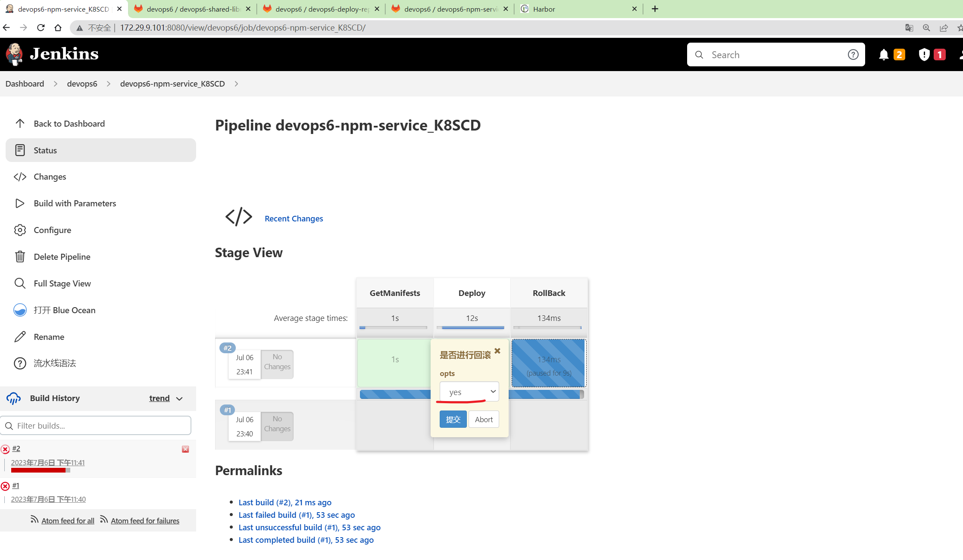Click the browser address bar URL
This screenshot has width=963, height=560.
(x=243, y=28)
